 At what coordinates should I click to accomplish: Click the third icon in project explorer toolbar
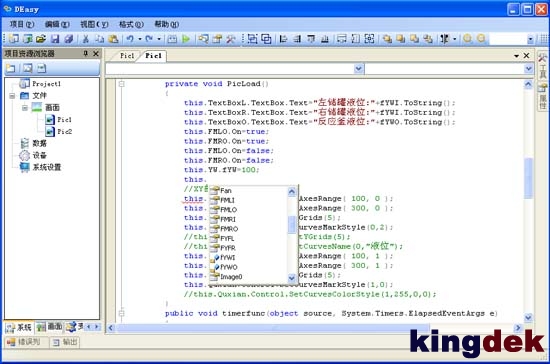pyautogui.click(x=41, y=68)
